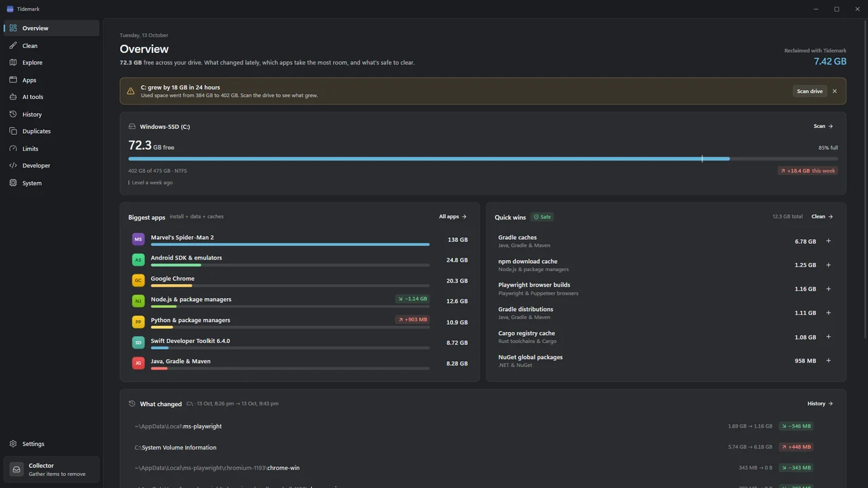
Task: Open History from What changed panel
Action: coord(820,403)
